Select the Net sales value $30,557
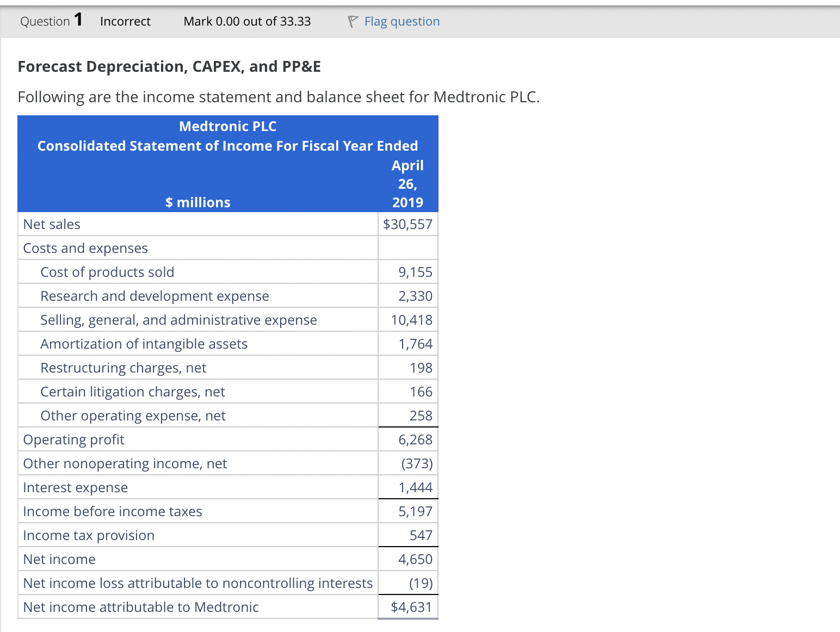Image resolution: width=840 pixels, height=632 pixels. (x=408, y=224)
